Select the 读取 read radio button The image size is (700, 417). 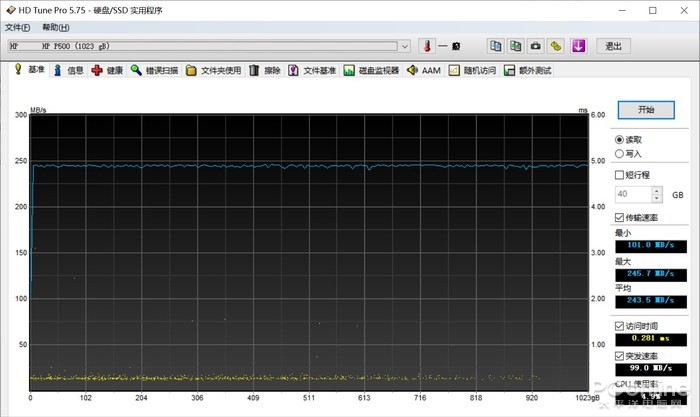point(620,140)
